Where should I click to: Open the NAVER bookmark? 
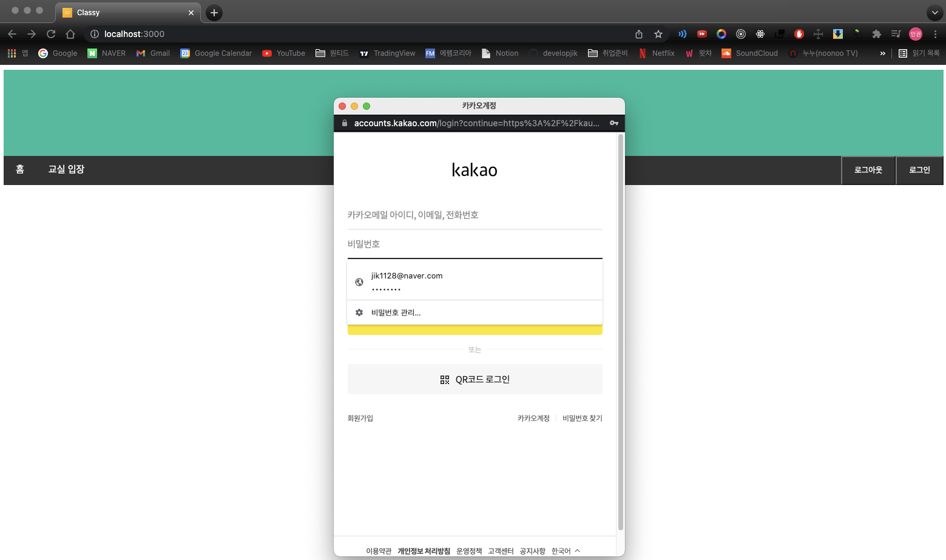[107, 53]
